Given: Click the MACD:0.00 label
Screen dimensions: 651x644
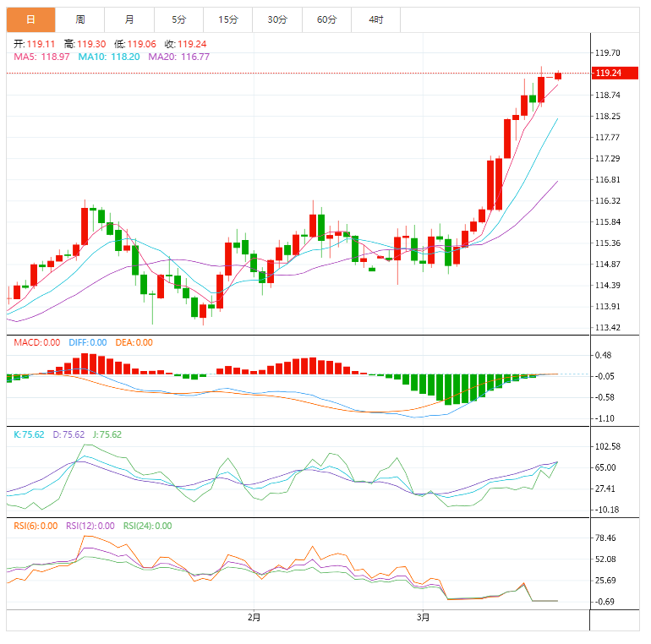Looking at the screenshot, I should pos(37,343).
